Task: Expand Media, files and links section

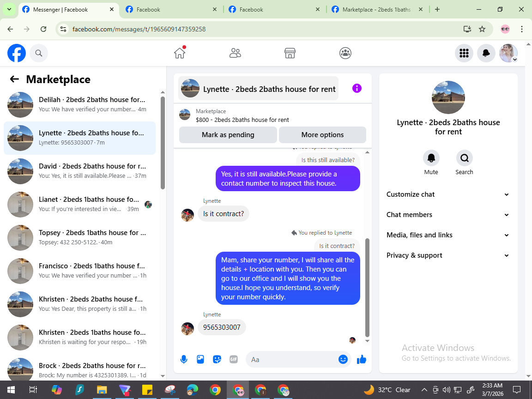Action: coord(448,235)
